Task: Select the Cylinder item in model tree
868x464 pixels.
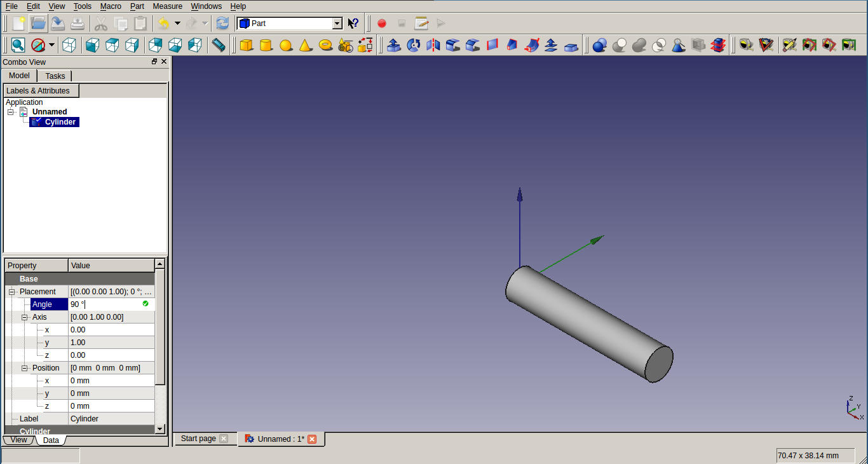Action: [55, 122]
